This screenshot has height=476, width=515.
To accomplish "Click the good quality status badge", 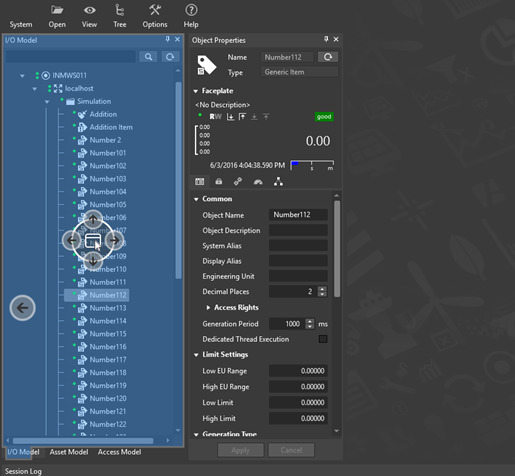I will pos(324,117).
